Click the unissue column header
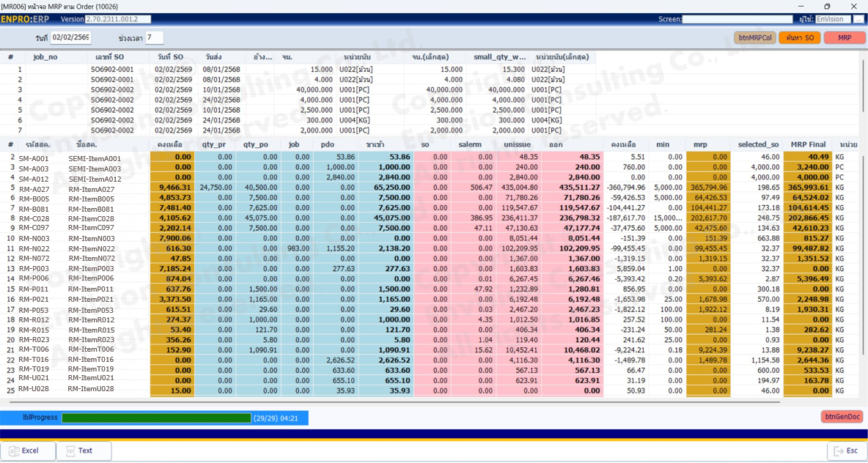This screenshot has height=463, width=868. point(517,144)
